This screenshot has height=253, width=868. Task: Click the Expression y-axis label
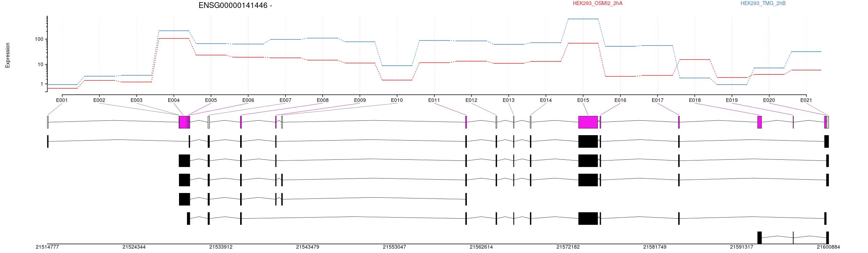coord(8,55)
